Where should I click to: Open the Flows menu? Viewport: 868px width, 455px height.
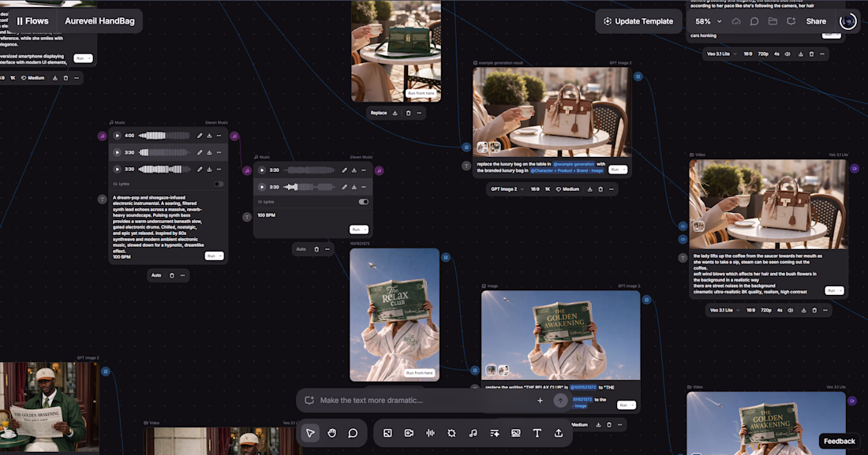[x=32, y=21]
